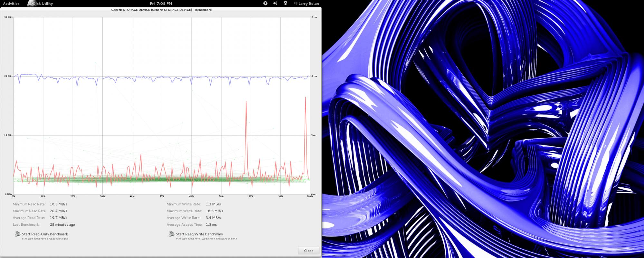Open the network connection icon
The width and height of the screenshot is (644, 258).
click(285, 3)
